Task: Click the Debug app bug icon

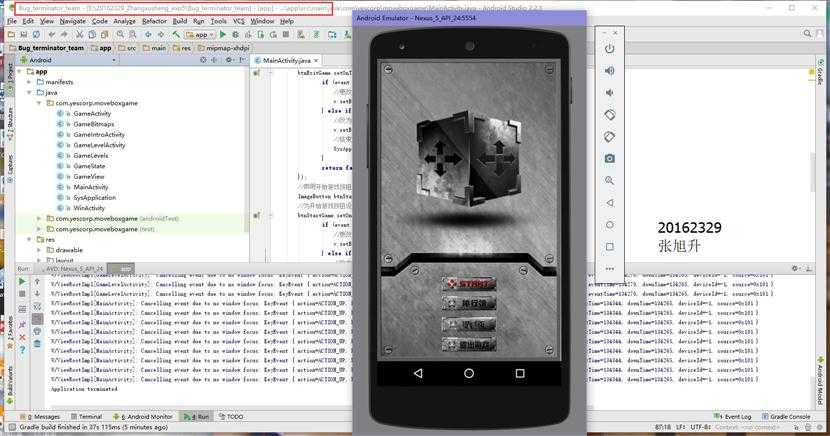Action: pyautogui.click(x=235, y=34)
